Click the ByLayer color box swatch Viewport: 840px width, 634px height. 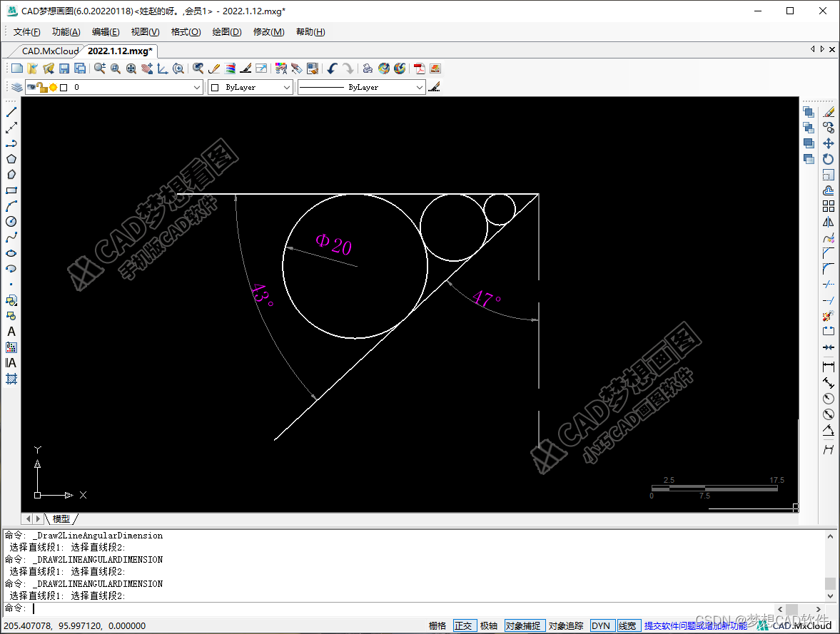pos(215,87)
